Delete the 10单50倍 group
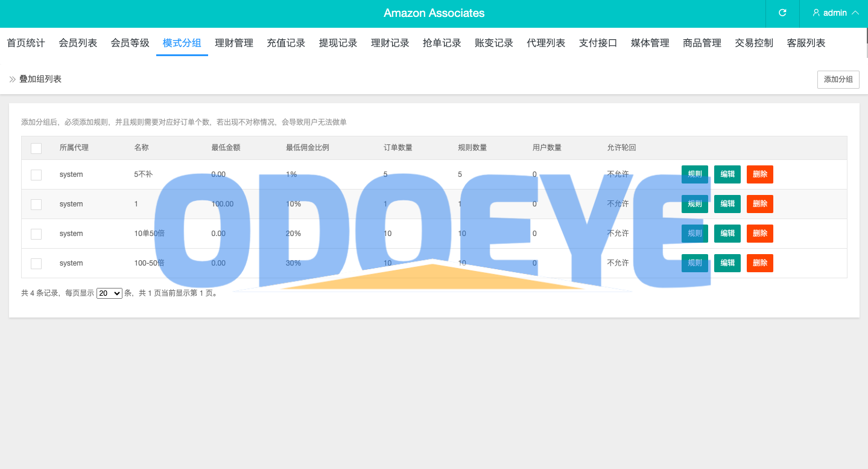This screenshot has height=469, width=868. [759, 234]
